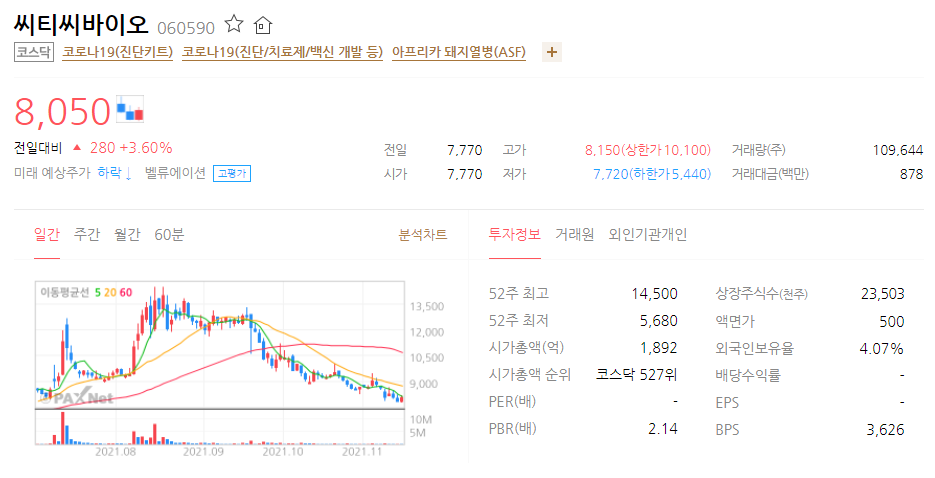The height and width of the screenshot is (478, 935).
Task: Click the 고평가 valuation badge
Action: (x=232, y=173)
